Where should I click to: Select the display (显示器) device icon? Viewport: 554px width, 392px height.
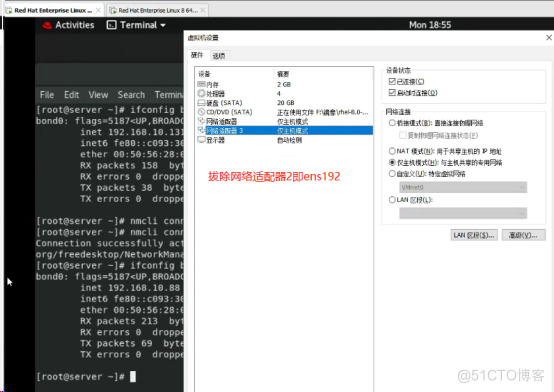201,140
